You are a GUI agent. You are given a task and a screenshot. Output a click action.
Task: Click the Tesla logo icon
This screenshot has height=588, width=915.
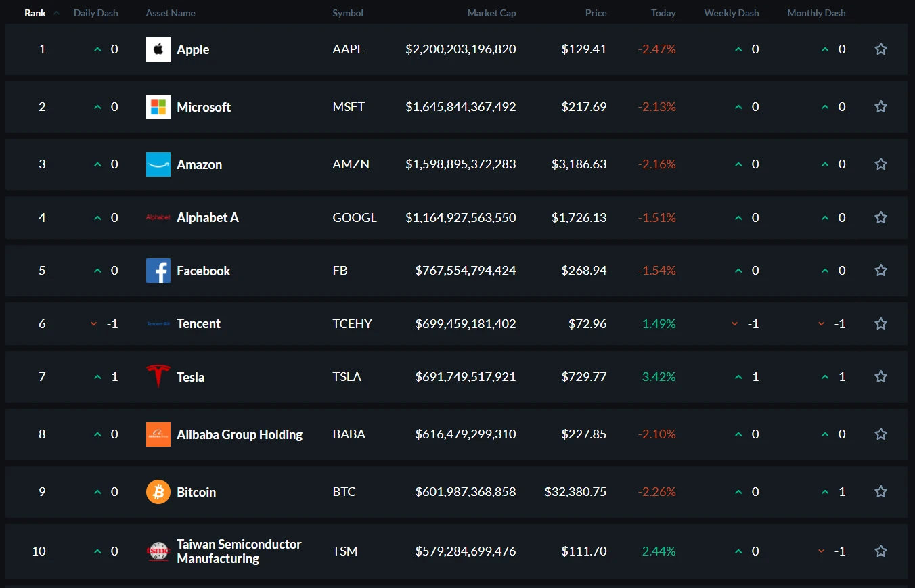158,377
